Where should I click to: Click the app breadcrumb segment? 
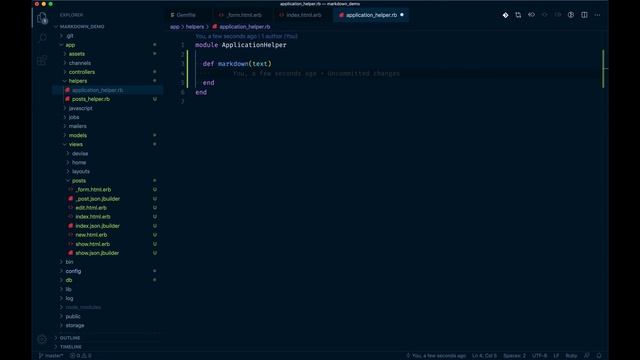click(175, 27)
